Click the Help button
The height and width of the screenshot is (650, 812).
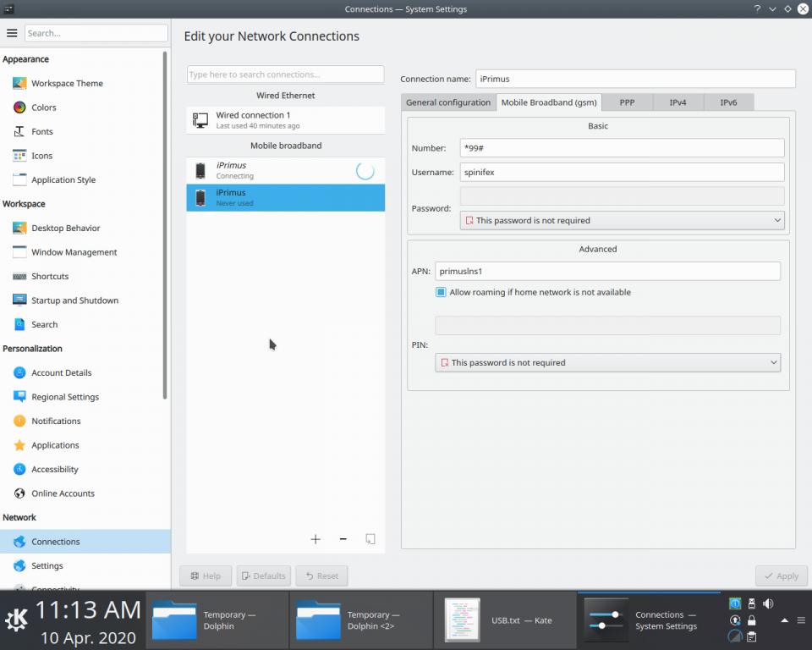[206, 576]
